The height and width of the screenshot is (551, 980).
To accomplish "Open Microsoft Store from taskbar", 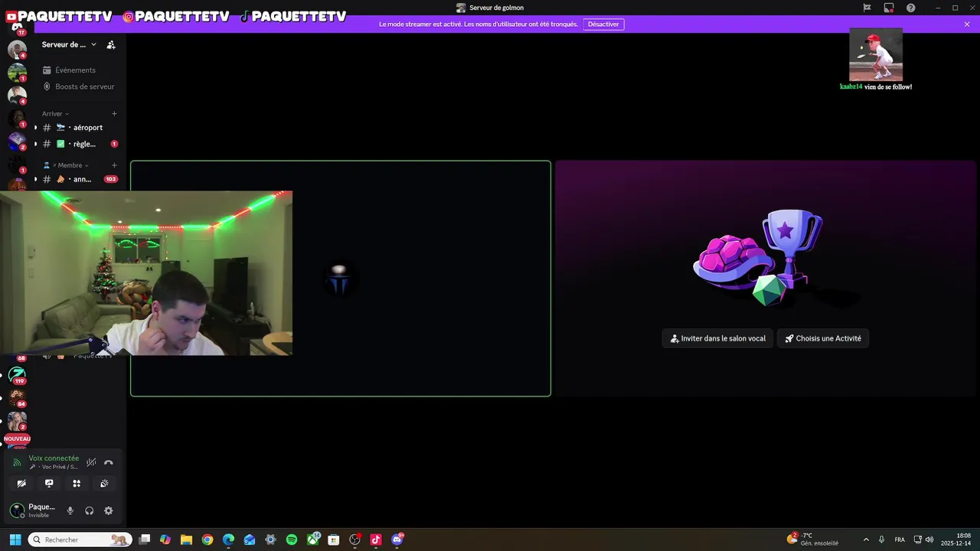I will 334,540.
